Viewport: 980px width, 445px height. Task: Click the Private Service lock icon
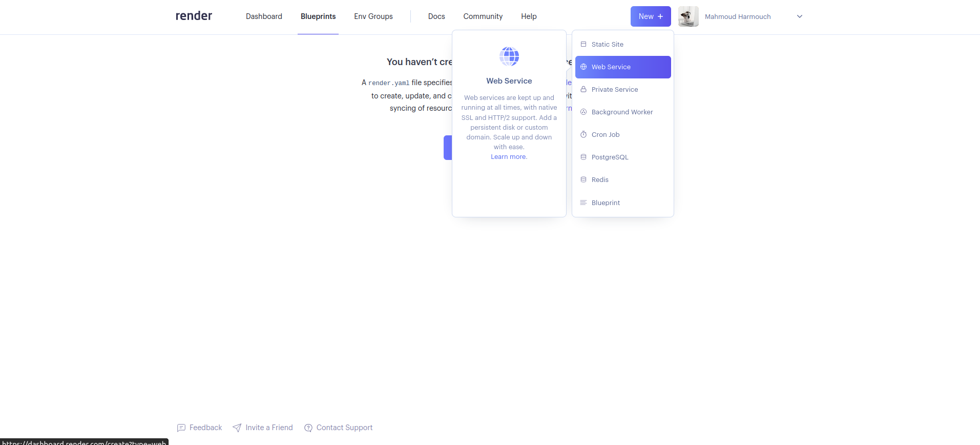583,89
